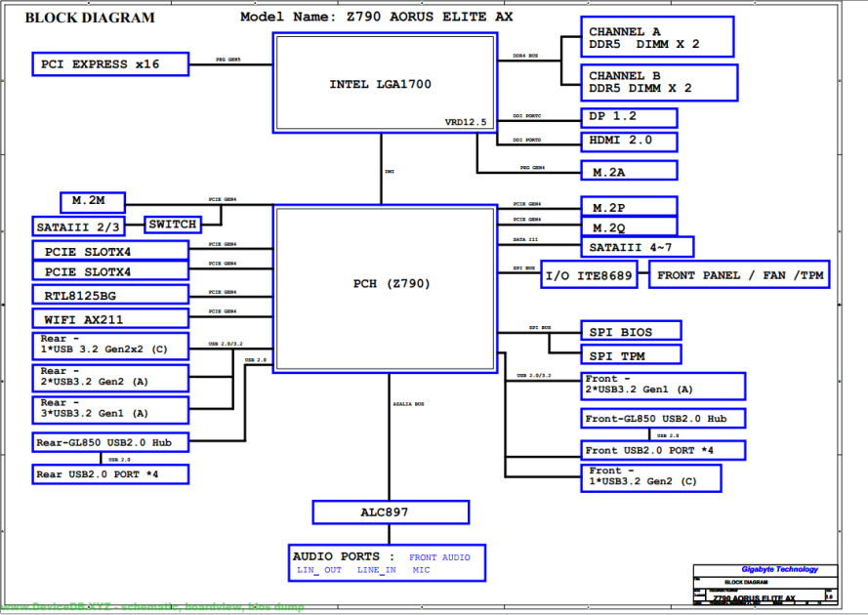Click the SWITCH block
868x615 pixels.
point(173,225)
